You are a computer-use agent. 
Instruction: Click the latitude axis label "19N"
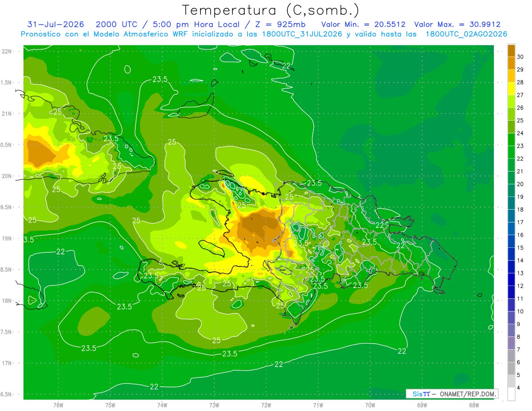tap(7, 239)
